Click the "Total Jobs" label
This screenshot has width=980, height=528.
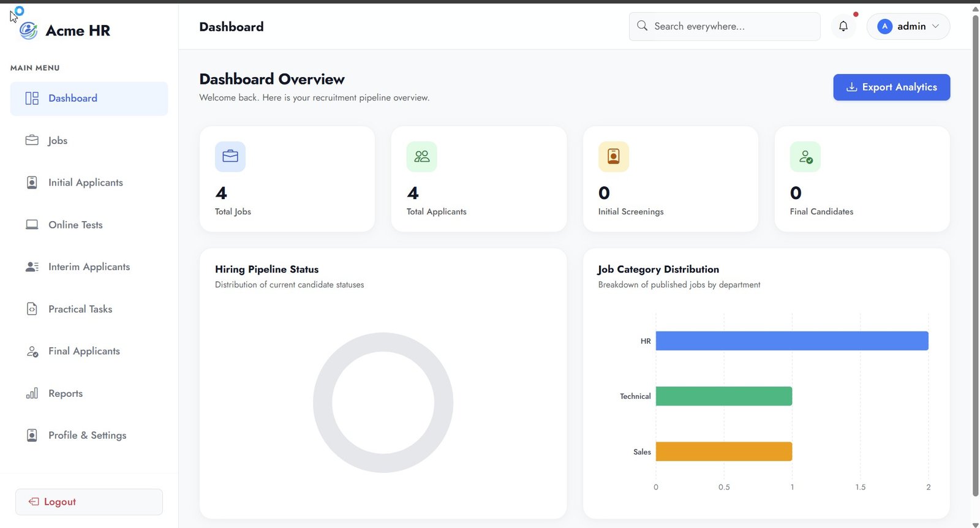[x=233, y=211]
